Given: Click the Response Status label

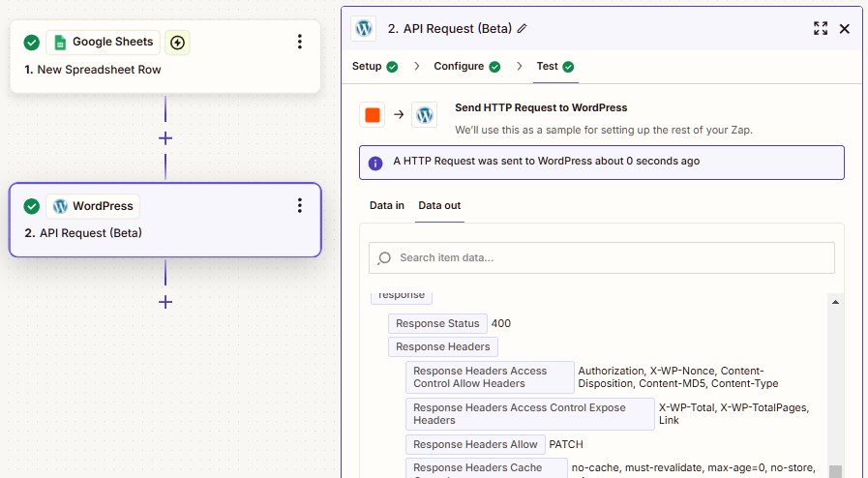Looking at the screenshot, I should pyautogui.click(x=437, y=323).
